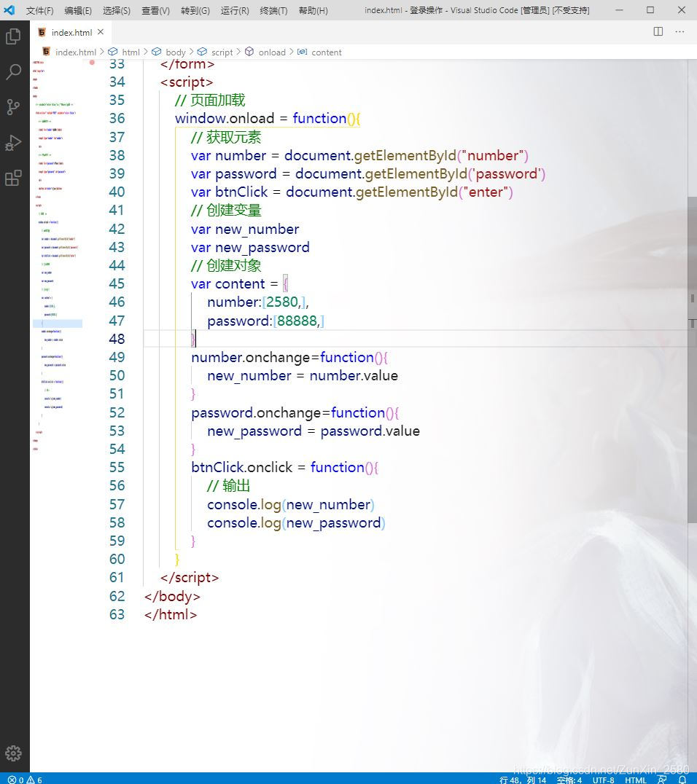
Task: Open the Source Control view
Action: [14, 107]
